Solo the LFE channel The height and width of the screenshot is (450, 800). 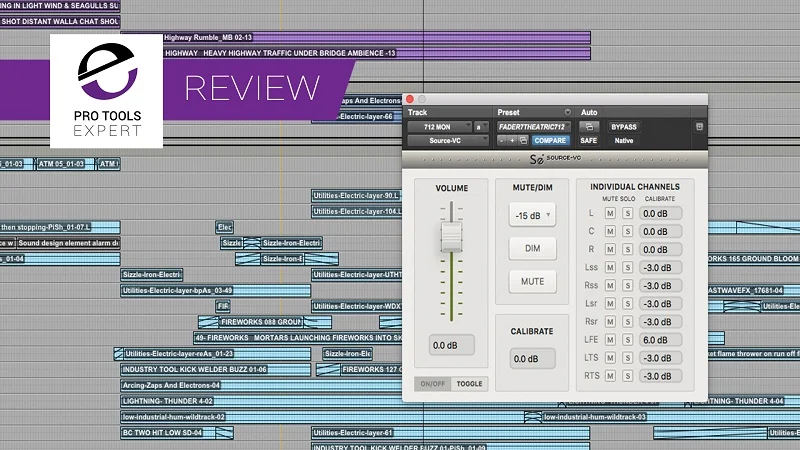[x=628, y=340]
